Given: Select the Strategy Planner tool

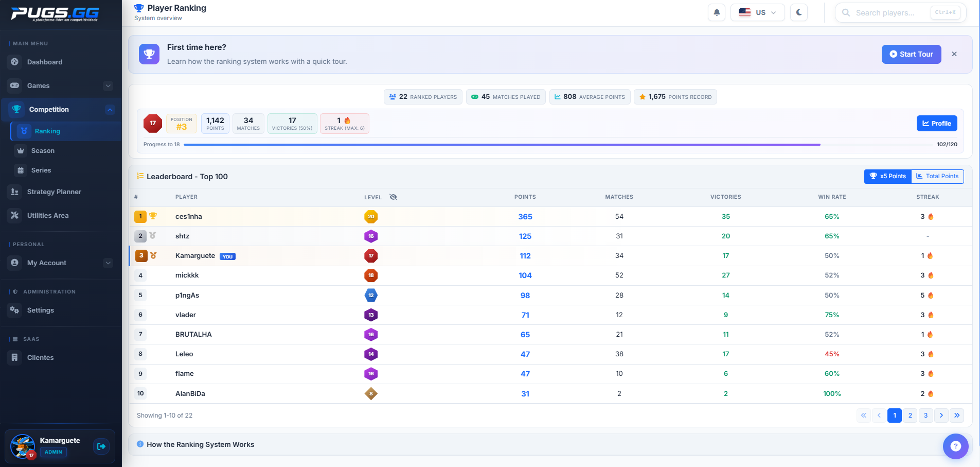Looking at the screenshot, I should coord(54,192).
